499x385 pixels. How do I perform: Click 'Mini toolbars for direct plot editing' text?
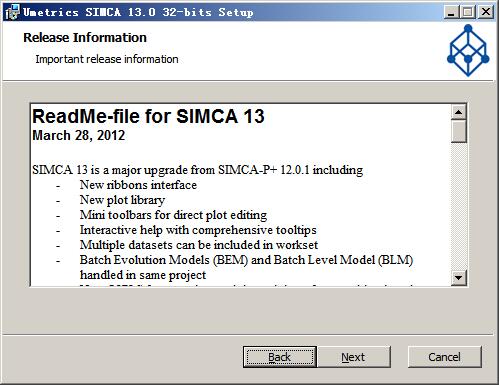point(173,215)
